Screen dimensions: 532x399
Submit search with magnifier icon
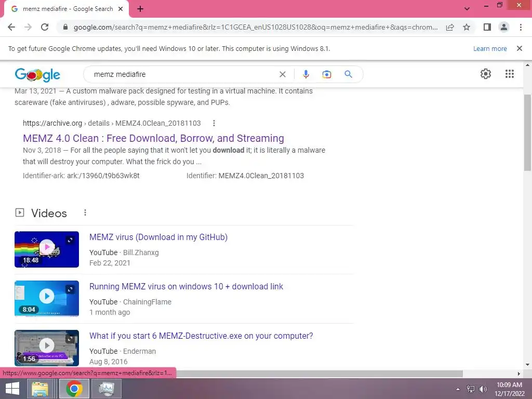point(348,74)
